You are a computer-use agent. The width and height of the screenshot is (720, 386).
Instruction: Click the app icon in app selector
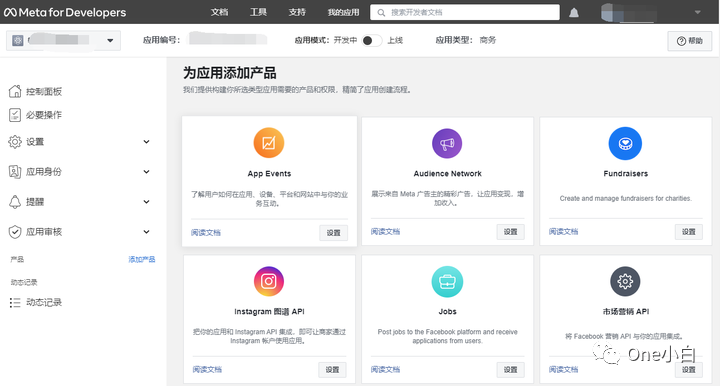(x=17, y=40)
